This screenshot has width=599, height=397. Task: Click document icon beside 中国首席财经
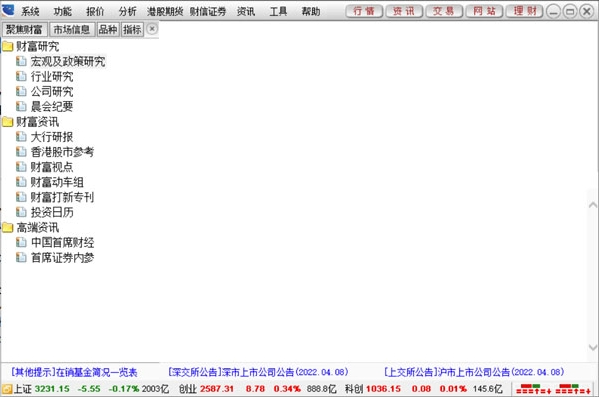[21, 243]
